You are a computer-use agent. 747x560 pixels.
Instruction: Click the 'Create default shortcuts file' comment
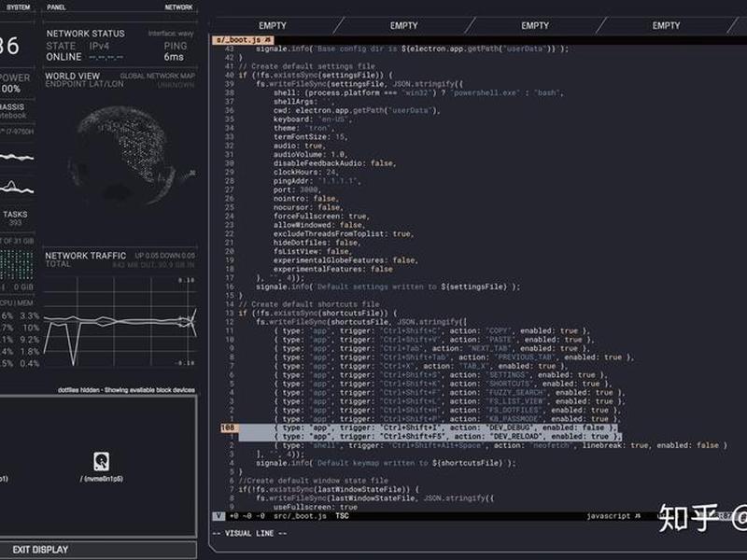pyautogui.click(x=309, y=304)
